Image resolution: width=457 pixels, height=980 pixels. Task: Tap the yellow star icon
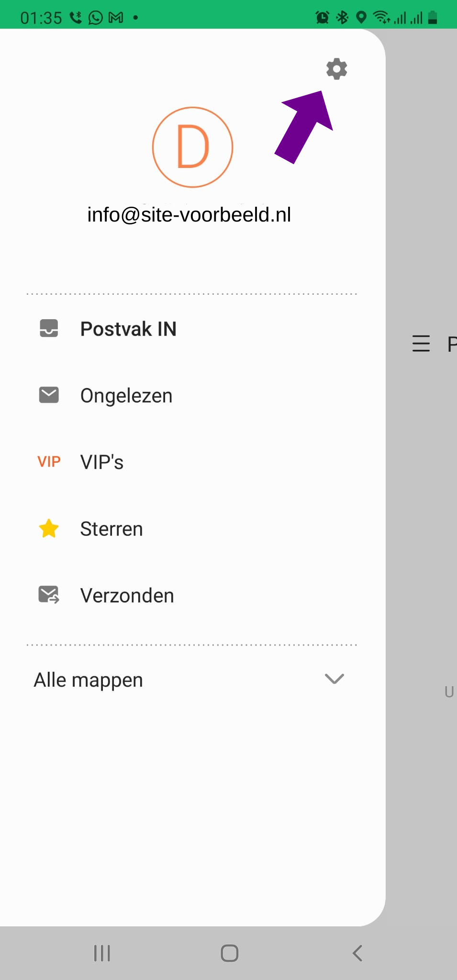pyautogui.click(x=49, y=529)
